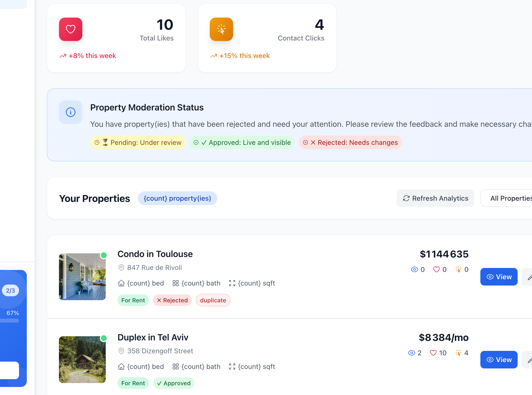Open the Duplex in Tel Aviv thumbnail image
The width and height of the screenshot is (532, 395).
82,360
